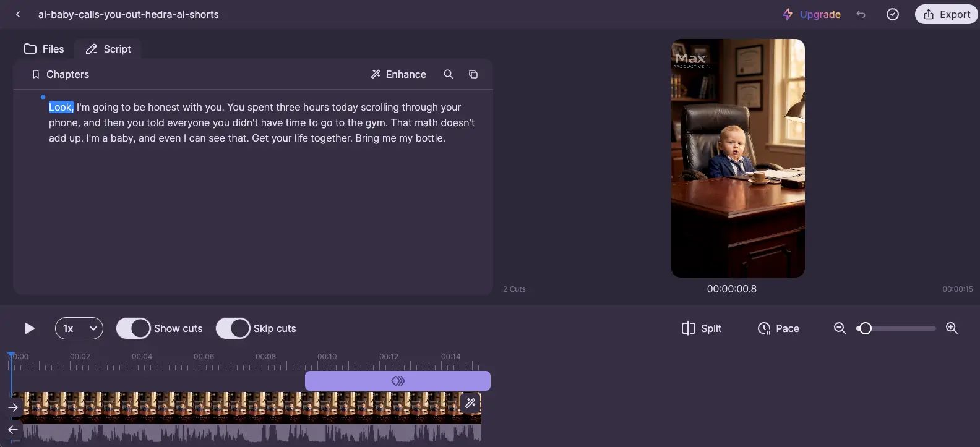Open the Chapters panel
980x447 pixels.
[x=60, y=74]
